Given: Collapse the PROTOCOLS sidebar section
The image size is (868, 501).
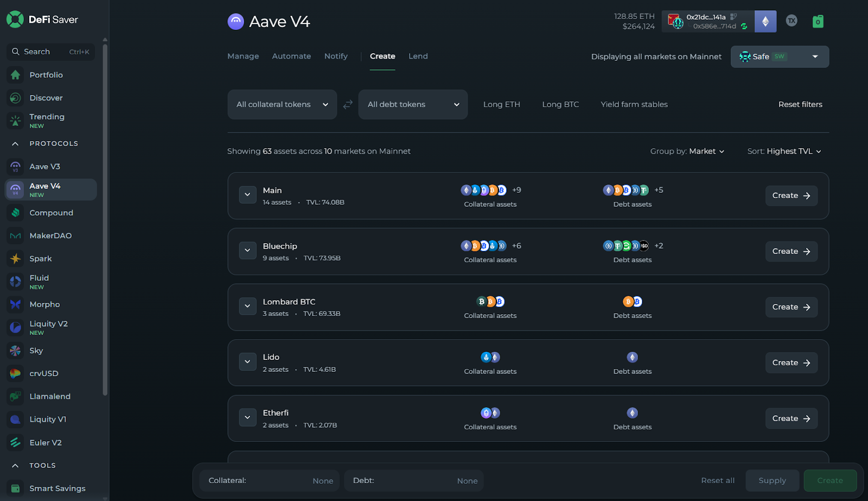Looking at the screenshot, I should coord(15,144).
